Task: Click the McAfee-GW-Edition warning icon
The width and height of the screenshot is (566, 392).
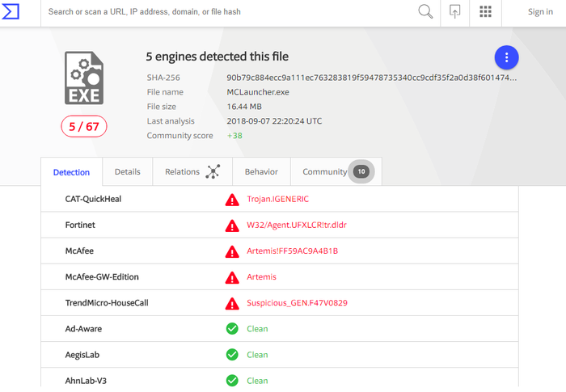Action: (232, 277)
